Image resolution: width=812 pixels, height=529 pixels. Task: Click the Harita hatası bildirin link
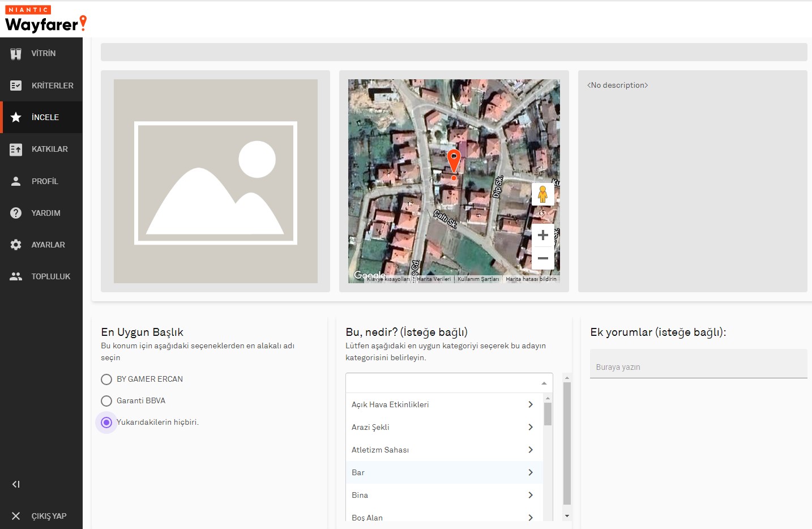point(531,279)
